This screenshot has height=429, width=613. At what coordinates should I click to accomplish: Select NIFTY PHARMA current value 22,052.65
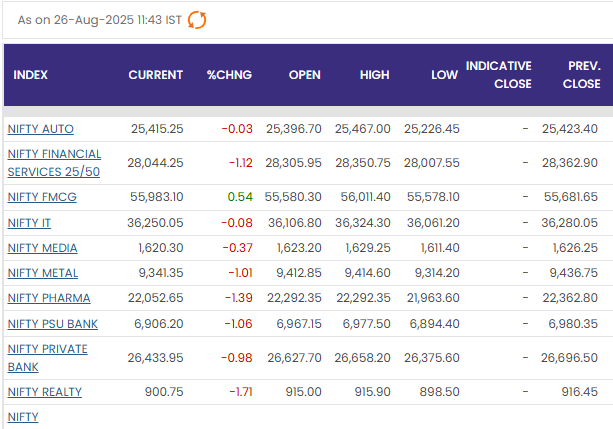pyautogui.click(x=156, y=298)
